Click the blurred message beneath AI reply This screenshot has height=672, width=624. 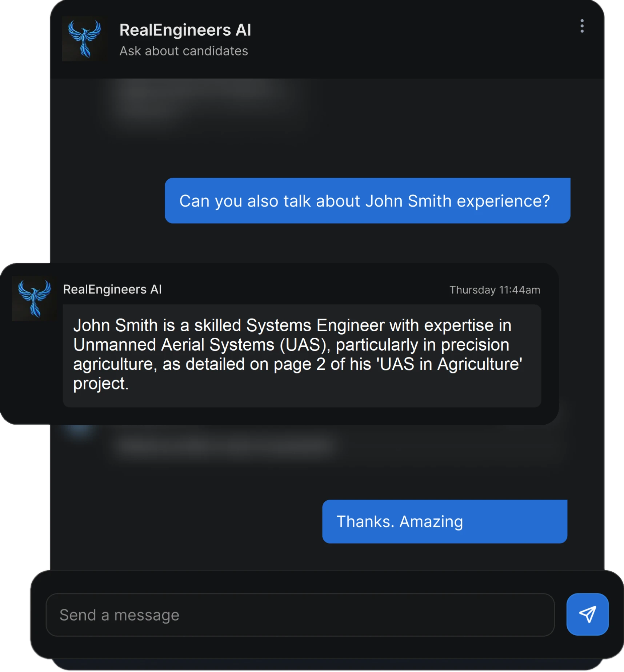point(224,445)
